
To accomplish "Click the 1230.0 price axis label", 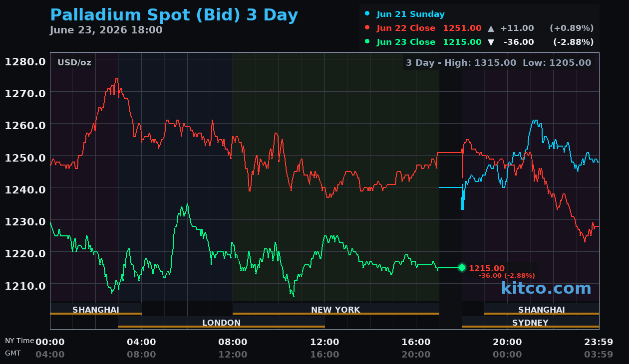I will click(25, 221).
